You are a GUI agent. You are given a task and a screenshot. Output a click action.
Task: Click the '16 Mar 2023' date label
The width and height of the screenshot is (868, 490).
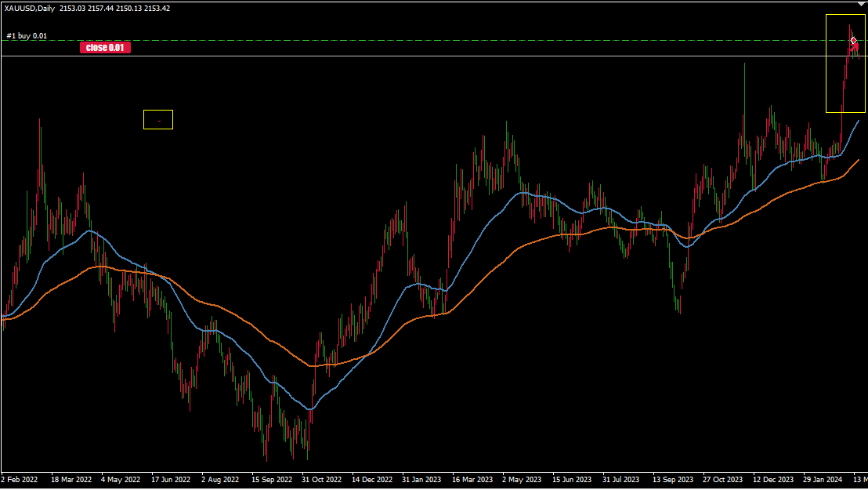[472, 480]
